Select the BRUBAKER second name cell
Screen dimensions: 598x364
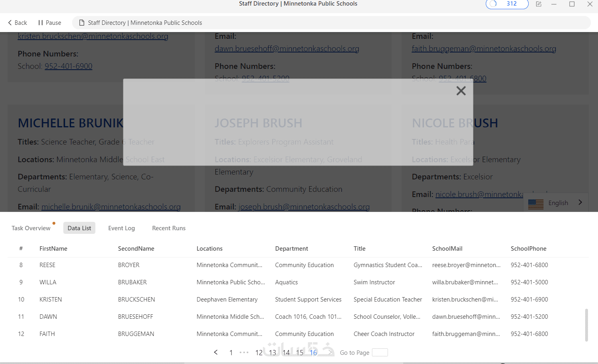(x=132, y=282)
